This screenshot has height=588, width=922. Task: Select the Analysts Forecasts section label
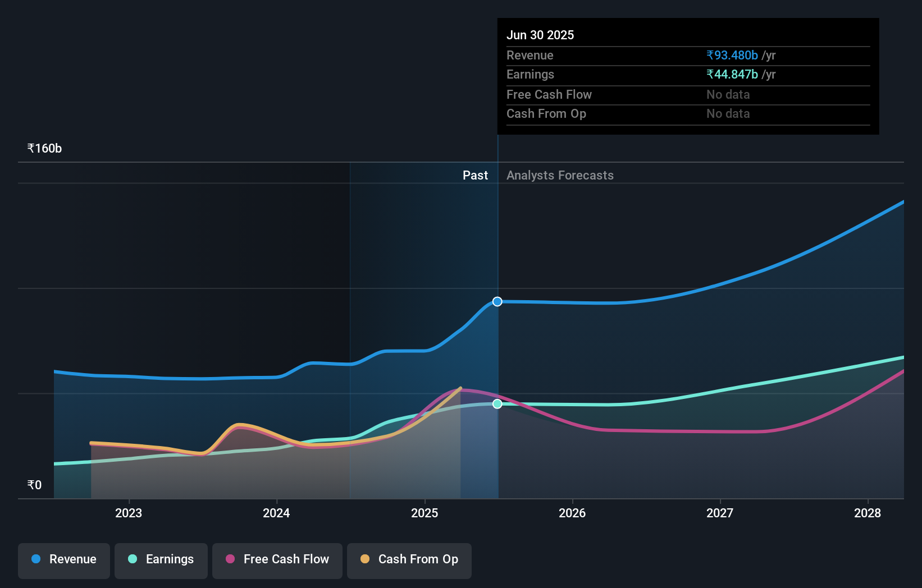559,175
